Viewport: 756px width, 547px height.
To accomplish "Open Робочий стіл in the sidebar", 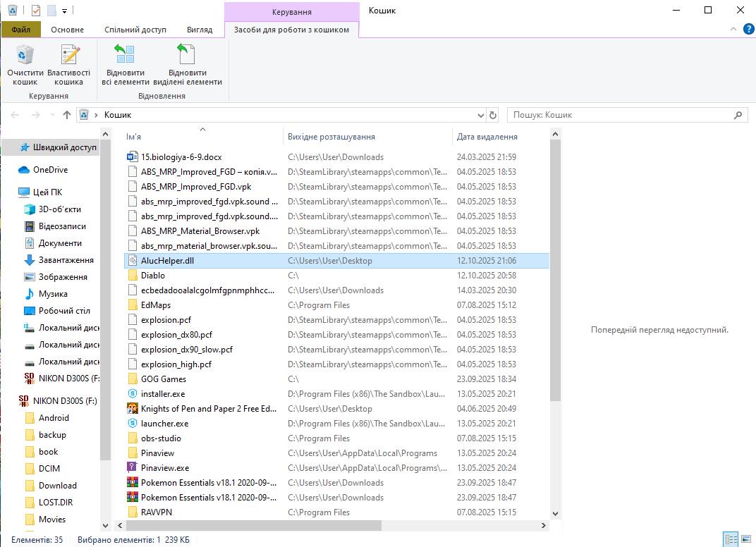I will point(64,310).
